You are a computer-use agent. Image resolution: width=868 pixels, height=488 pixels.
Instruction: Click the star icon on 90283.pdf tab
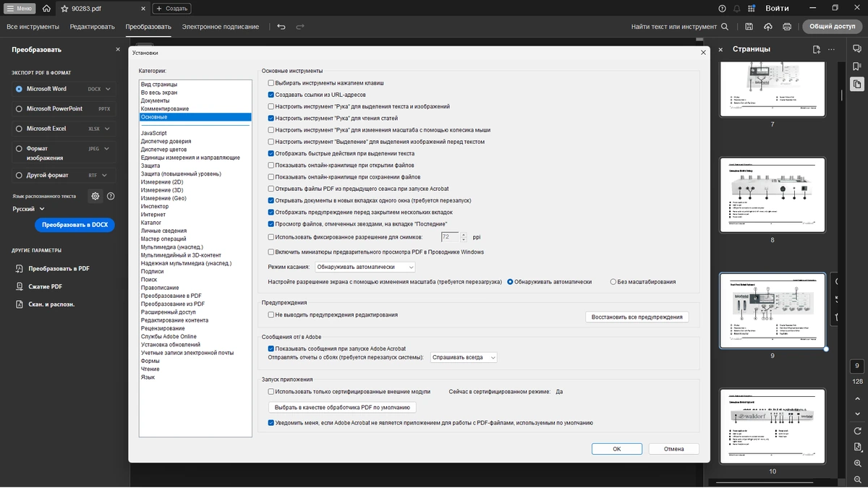(64, 9)
